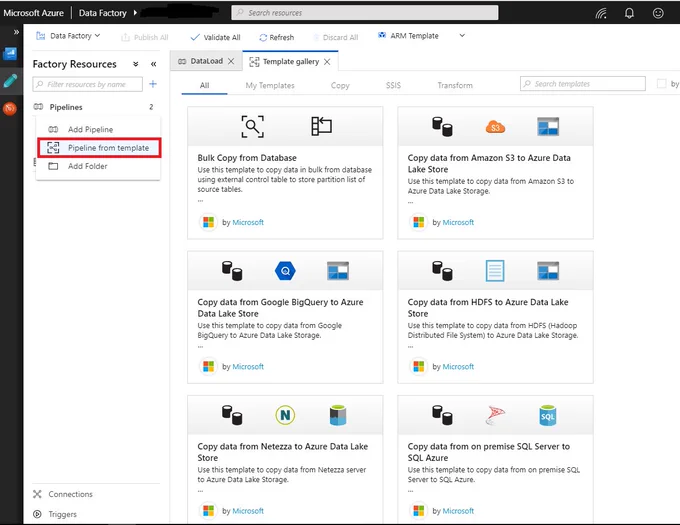680x525 pixels.
Task: Collapse the Factory Resources panel
Action: pyautogui.click(x=154, y=64)
